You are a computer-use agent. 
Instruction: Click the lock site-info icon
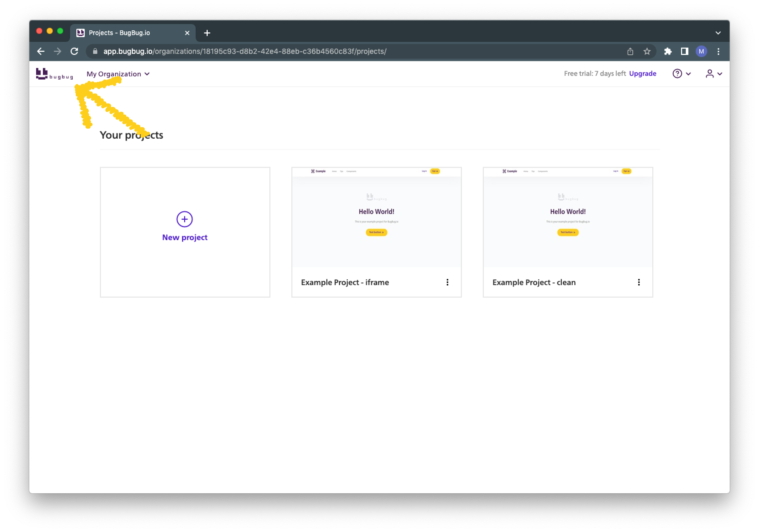[x=95, y=51]
